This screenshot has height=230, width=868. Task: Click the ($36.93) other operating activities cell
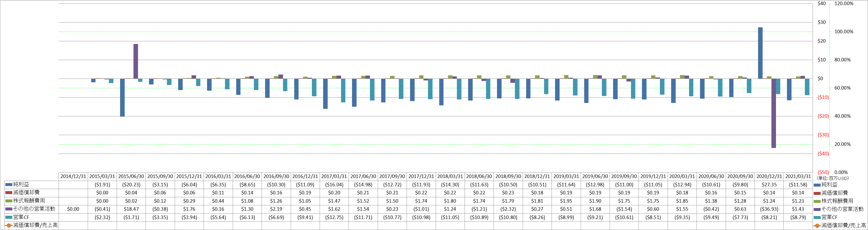tap(769, 209)
